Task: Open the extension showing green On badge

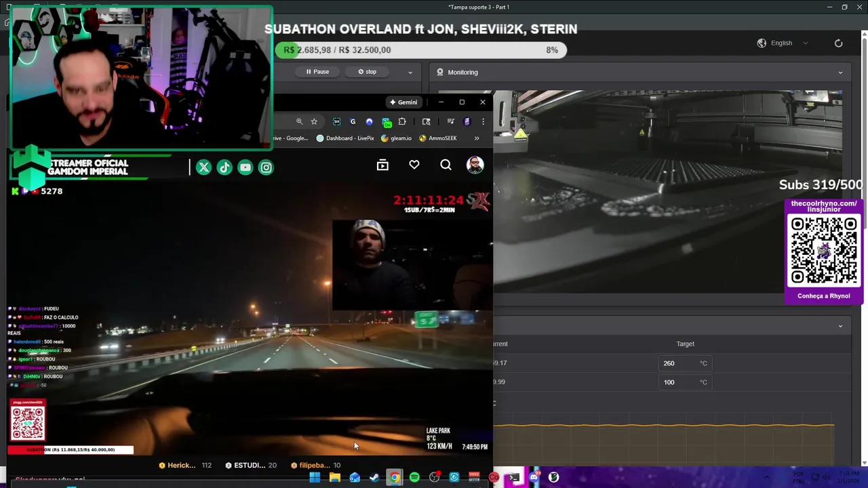Action: click(x=386, y=122)
